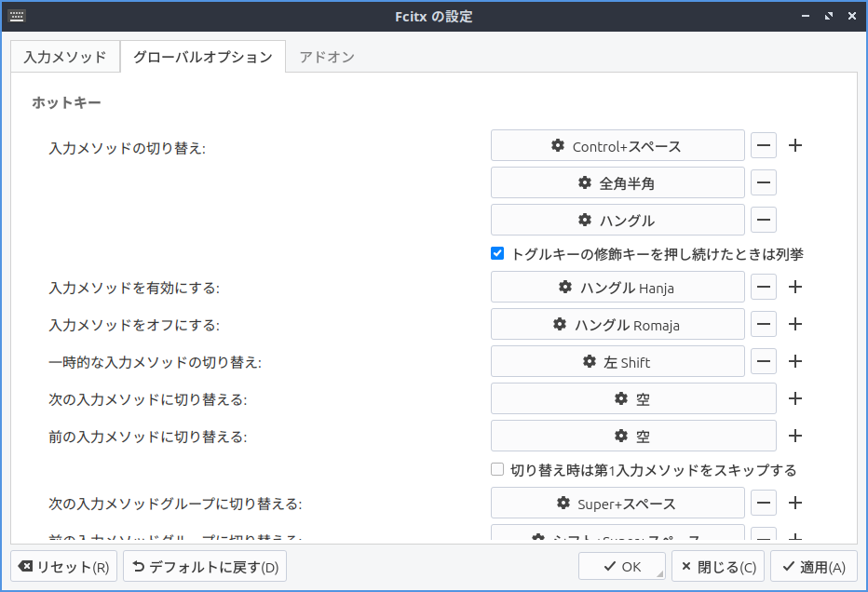Click the 入力メソッドをオフにする label
868x592 pixels.
coord(134,325)
